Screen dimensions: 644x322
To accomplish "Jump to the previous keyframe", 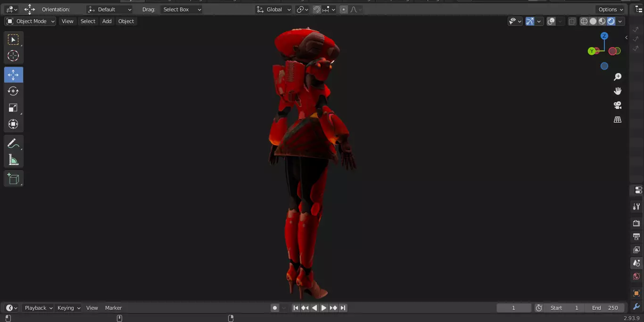I will tap(305, 308).
